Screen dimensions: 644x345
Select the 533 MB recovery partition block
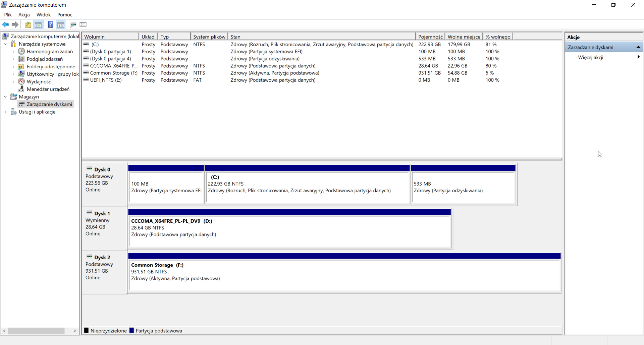[x=464, y=187]
